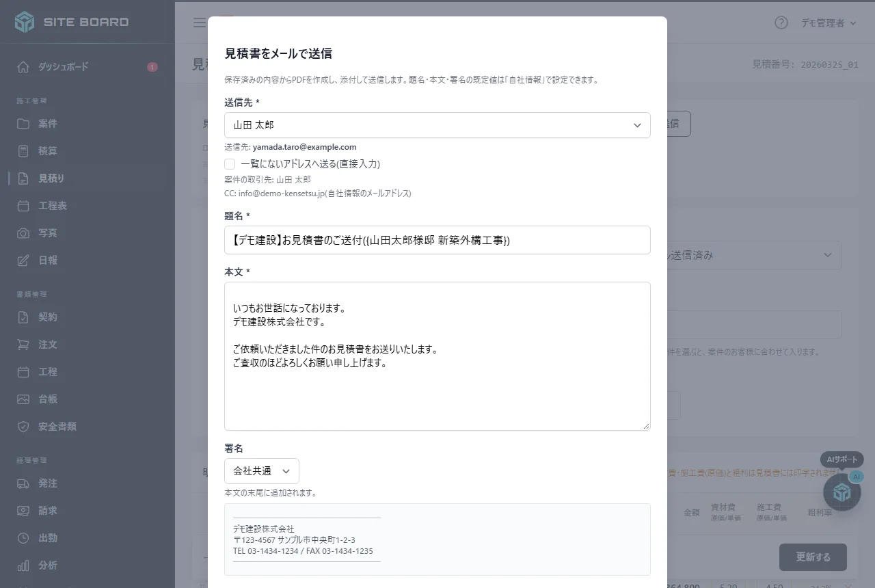Click the 更新する button

[x=813, y=557]
